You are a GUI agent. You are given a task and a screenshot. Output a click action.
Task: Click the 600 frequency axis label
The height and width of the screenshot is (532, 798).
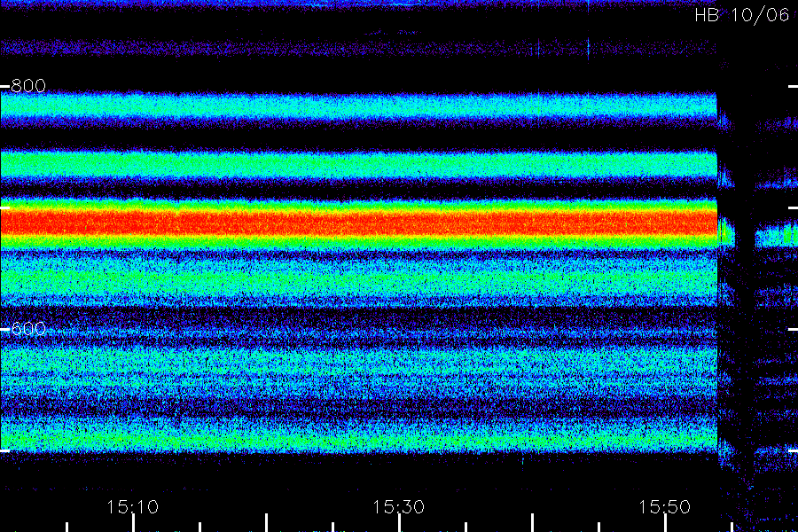(x=28, y=329)
